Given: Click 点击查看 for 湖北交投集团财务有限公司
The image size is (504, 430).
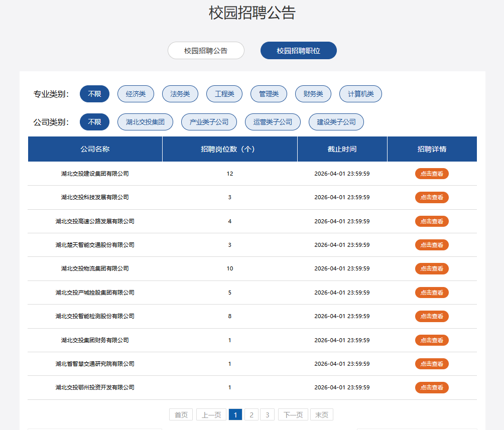Looking at the screenshot, I should coord(432,340).
